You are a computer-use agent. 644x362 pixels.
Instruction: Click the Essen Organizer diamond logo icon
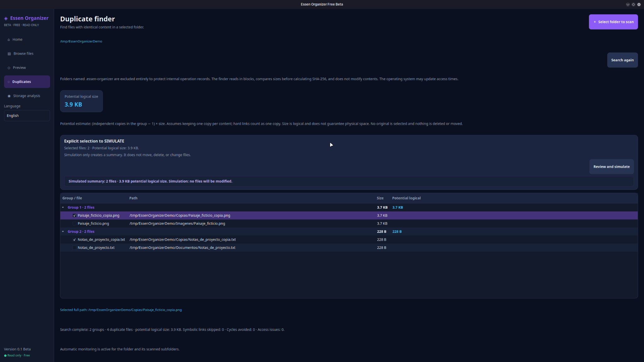[x=6, y=19]
